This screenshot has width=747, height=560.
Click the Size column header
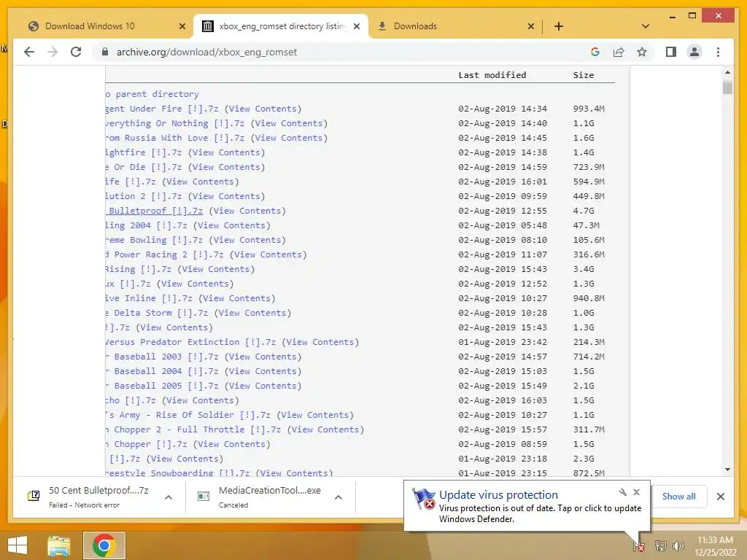584,75
